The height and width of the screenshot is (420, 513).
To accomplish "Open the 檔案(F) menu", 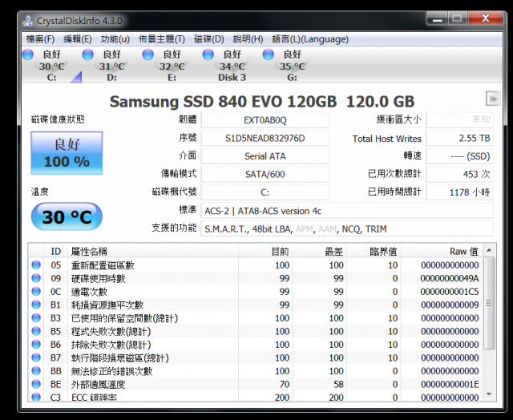I will (40, 39).
